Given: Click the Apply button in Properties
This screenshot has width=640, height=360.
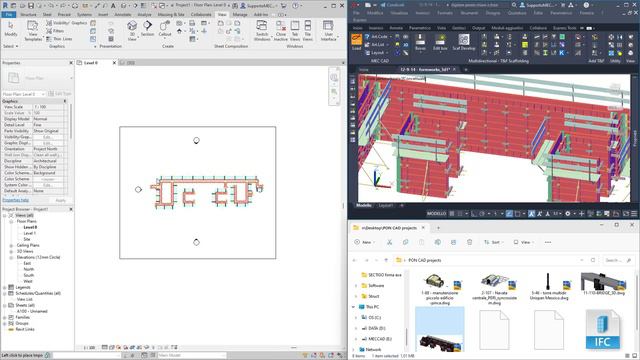Looking at the screenshot, I should coord(60,200).
